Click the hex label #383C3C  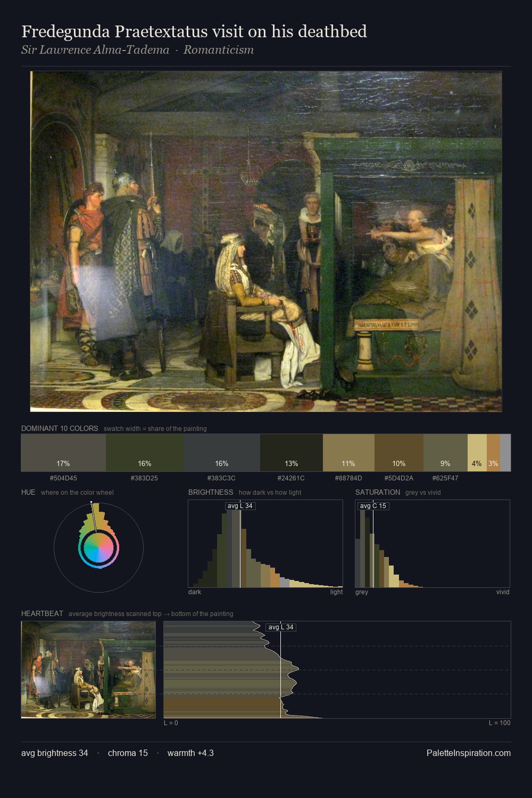tap(222, 478)
